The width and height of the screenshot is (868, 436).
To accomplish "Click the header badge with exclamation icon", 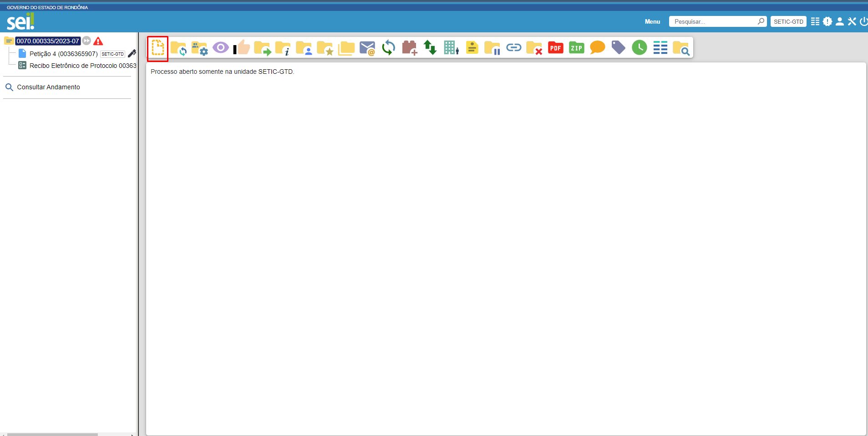I will (x=827, y=21).
